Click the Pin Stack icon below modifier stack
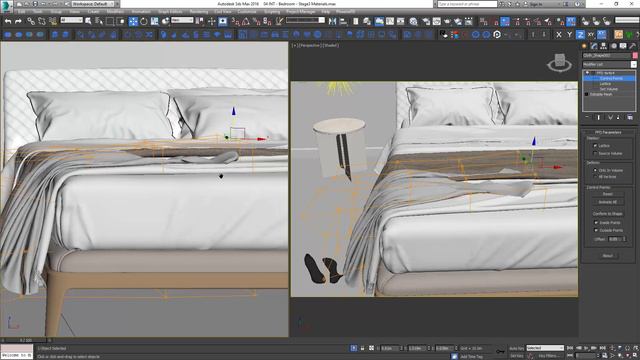Screen dimensions: 640x360 (587, 118)
